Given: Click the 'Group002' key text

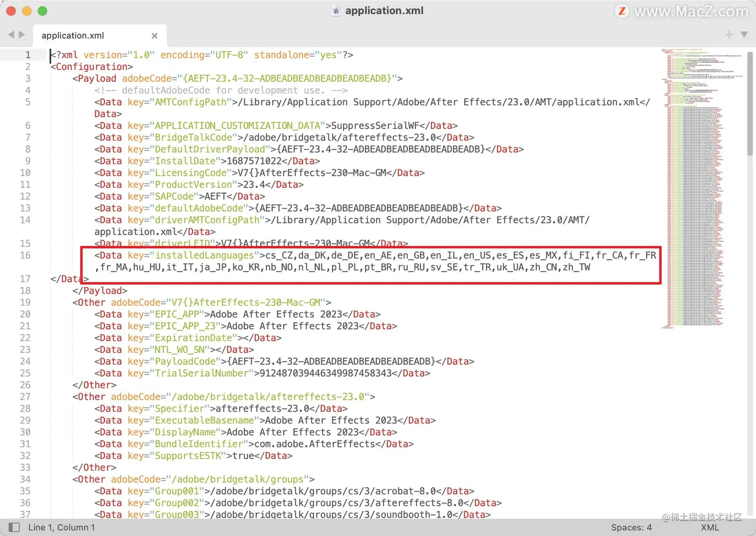Looking at the screenshot, I should click(176, 503).
